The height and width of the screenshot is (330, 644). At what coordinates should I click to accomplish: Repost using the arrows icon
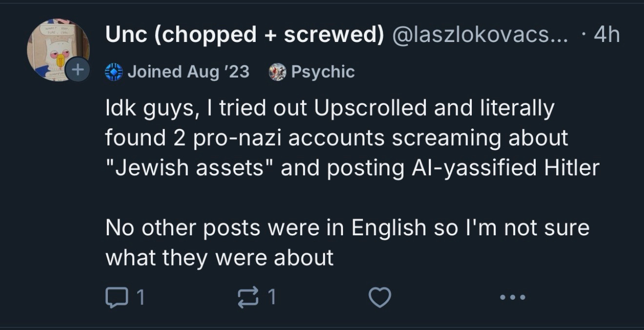pos(247,297)
